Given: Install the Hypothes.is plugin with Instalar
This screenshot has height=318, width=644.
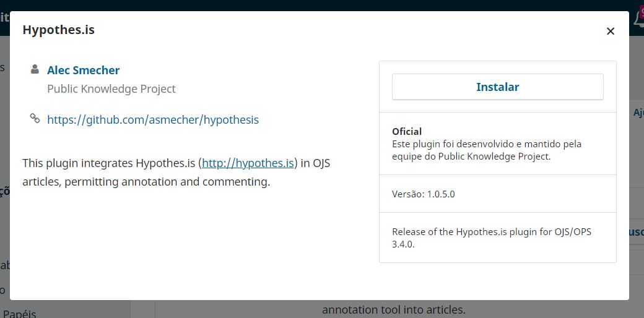Looking at the screenshot, I should (x=497, y=87).
